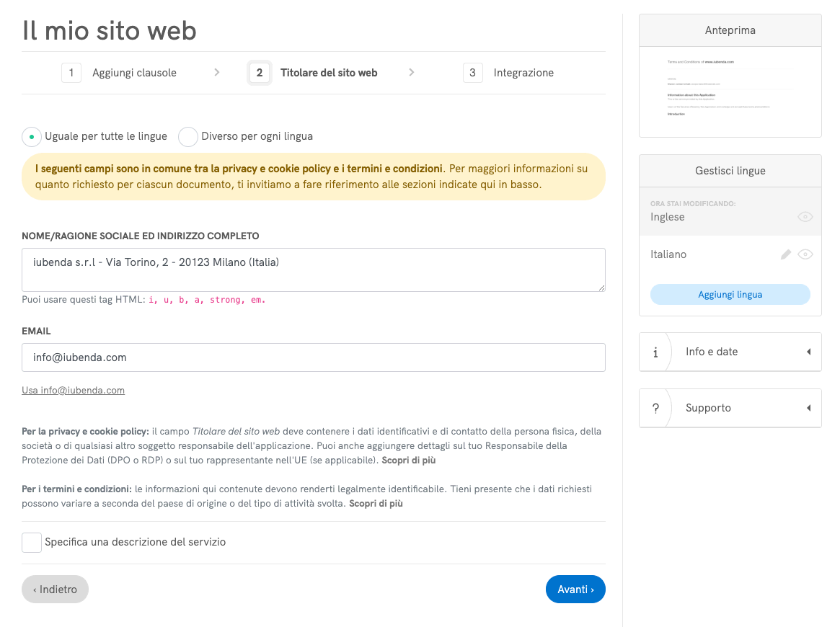Toggle visibility of the Italiano language

(805, 254)
